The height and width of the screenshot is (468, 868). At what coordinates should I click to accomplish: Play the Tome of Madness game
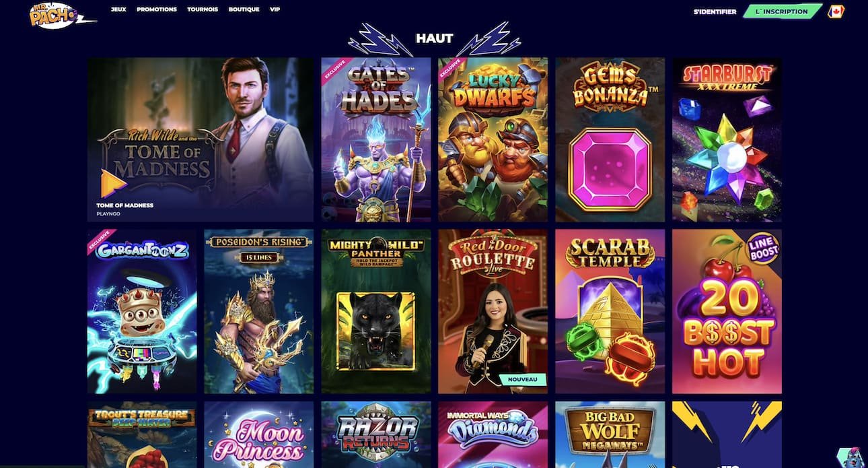tap(201, 139)
